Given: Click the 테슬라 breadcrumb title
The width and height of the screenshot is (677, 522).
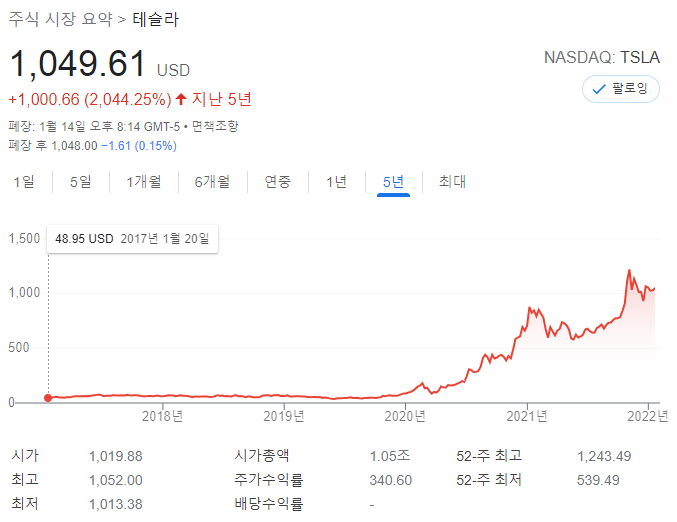Looking at the screenshot, I should (155, 19).
